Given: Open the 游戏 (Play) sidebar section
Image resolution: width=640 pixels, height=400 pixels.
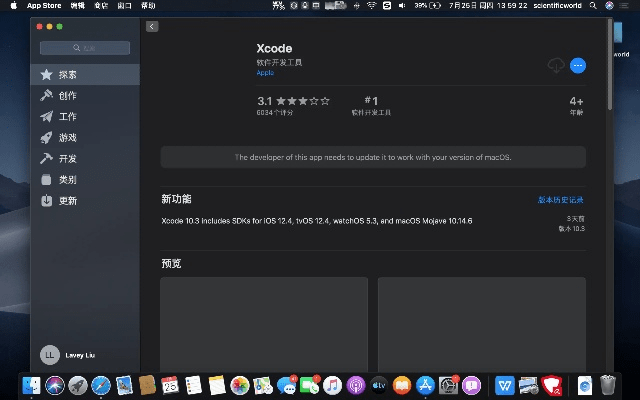Looking at the screenshot, I should pos(85,138).
